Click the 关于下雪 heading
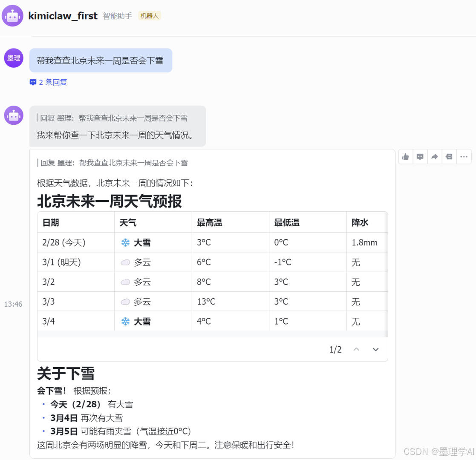 (x=66, y=373)
